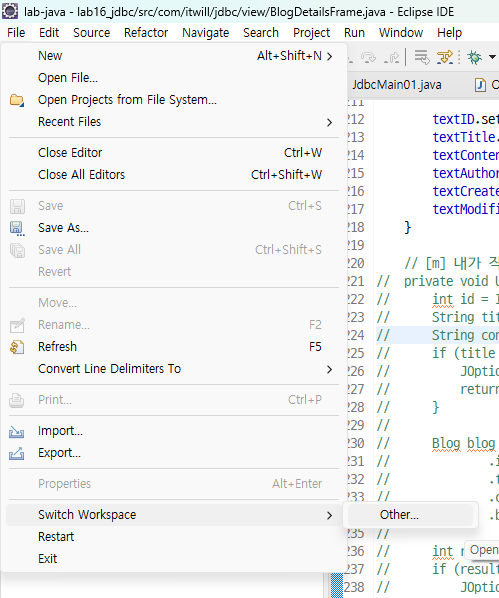Click the Refresh icon in File menu
The width and height of the screenshot is (499, 598).
point(17,347)
